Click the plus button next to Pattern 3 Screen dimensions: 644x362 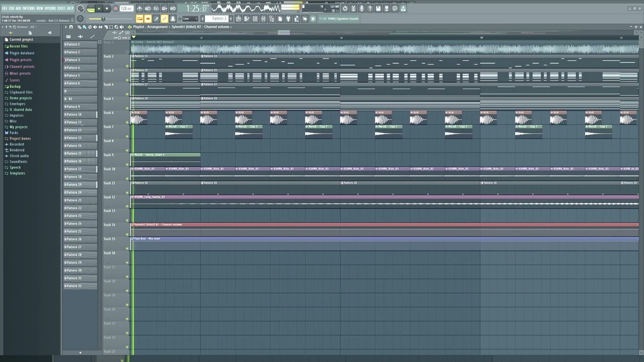(231, 19)
